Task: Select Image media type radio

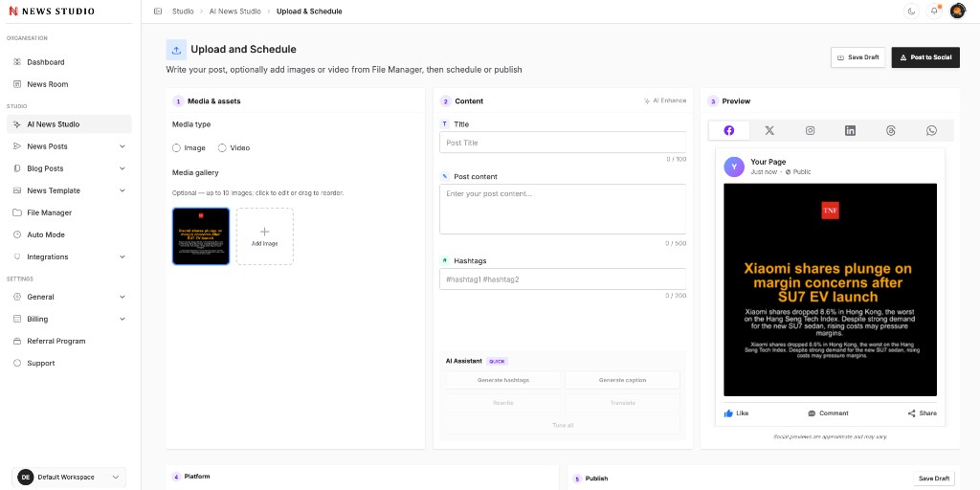Action: pos(176,148)
